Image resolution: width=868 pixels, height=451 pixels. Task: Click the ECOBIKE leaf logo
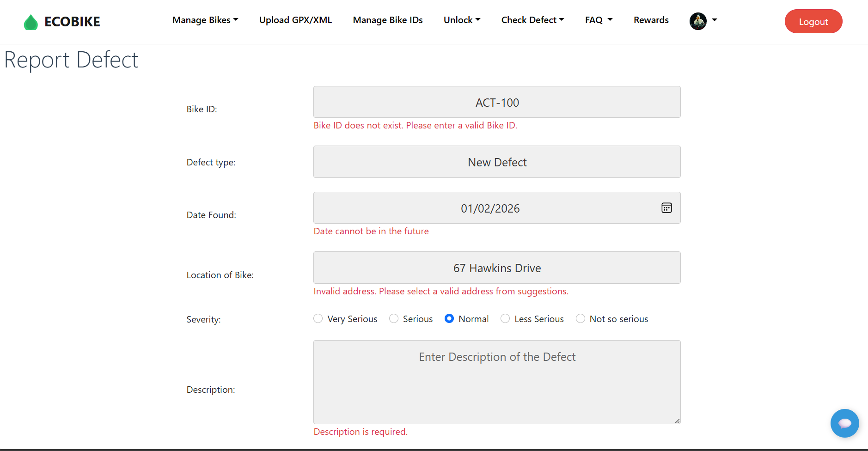point(31,21)
